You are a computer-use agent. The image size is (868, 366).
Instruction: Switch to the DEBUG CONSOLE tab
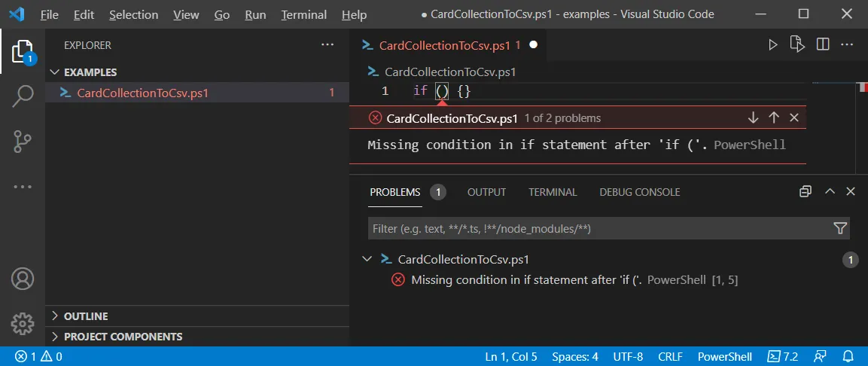pos(639,192)
